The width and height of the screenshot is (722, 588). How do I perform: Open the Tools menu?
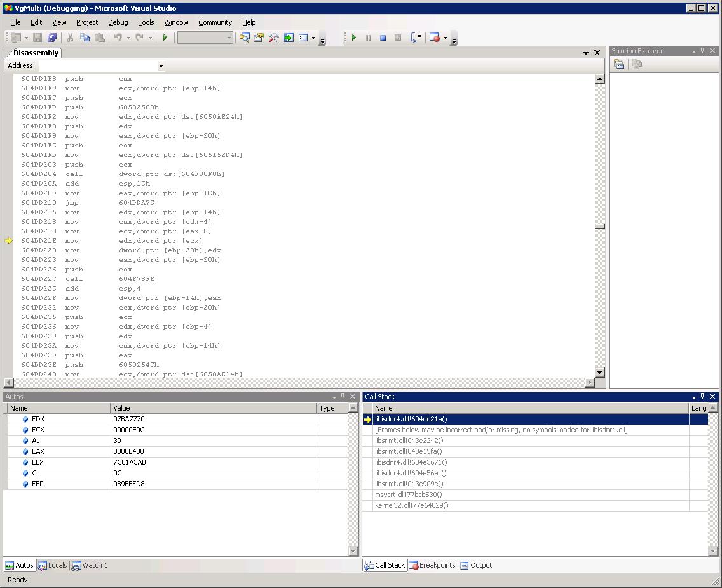pos(146,22)
